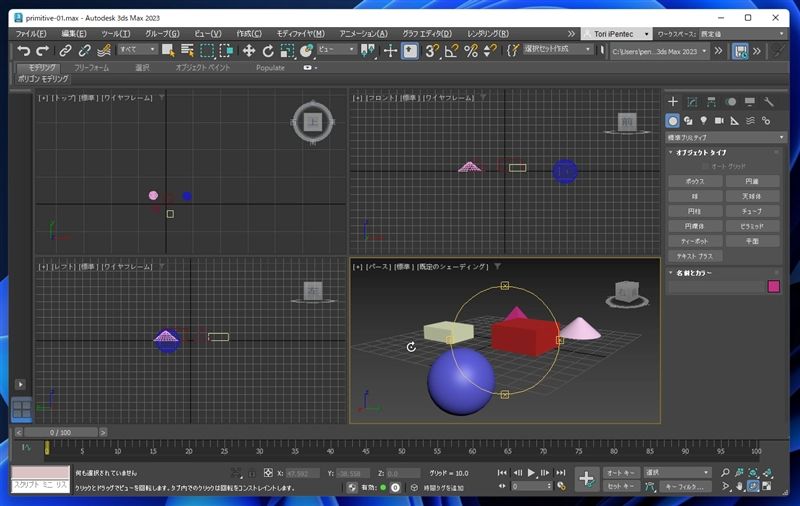Open the Tori iPentec account dropdown

(x=616, y=34)
